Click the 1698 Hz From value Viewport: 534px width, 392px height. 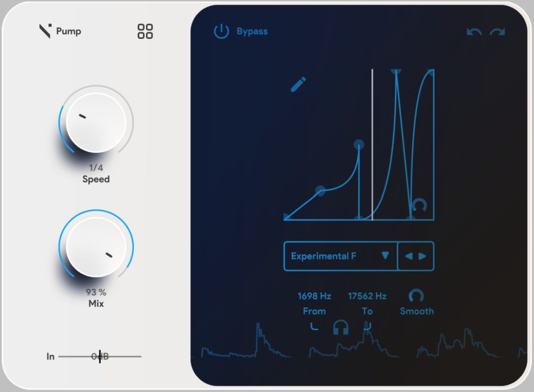pos(314,296)
